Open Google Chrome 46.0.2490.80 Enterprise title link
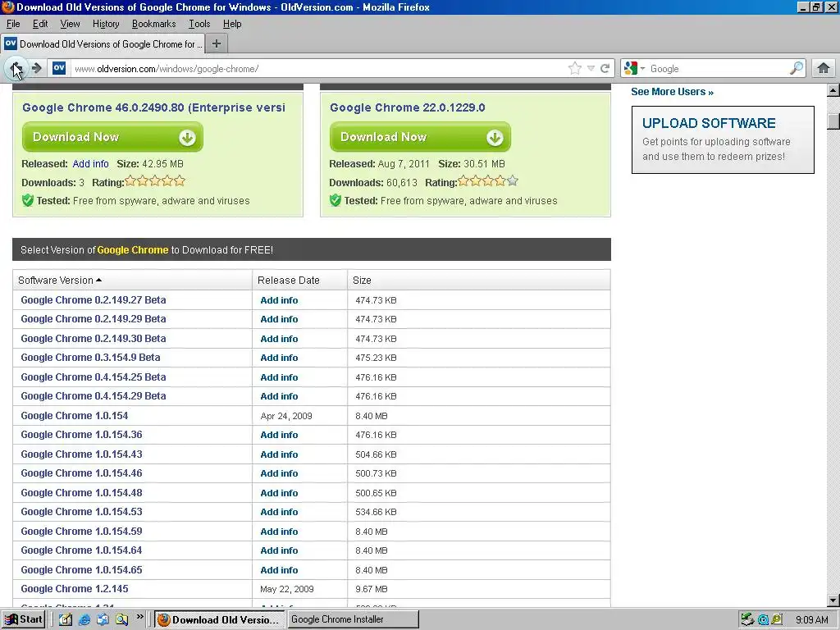 [x=153, y=107]
